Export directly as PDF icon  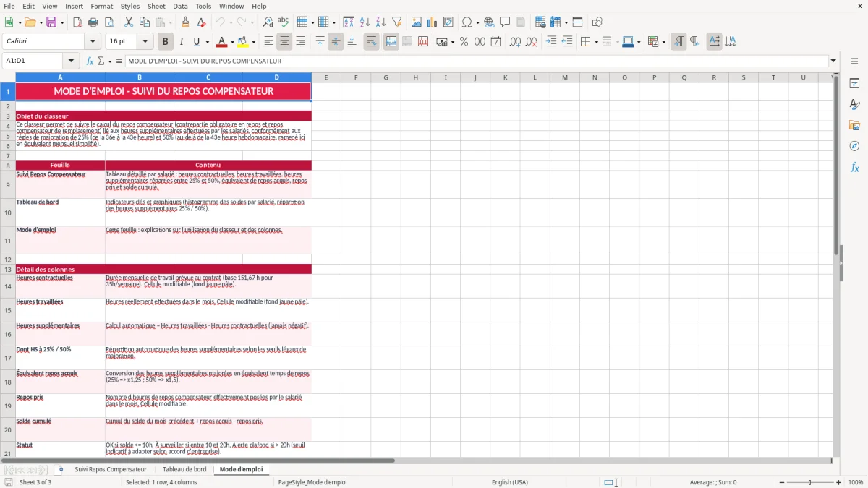pos(77,22)
